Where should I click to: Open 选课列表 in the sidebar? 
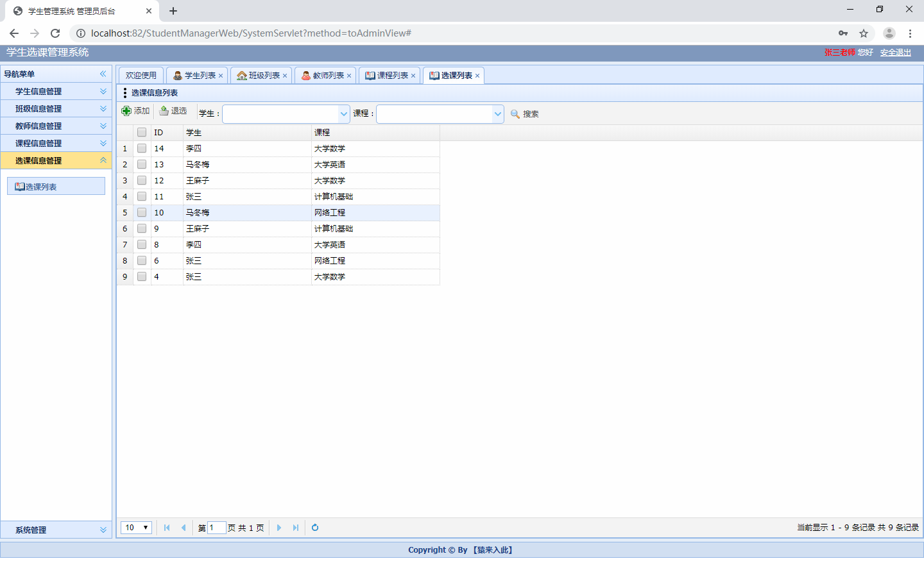point(56,186)
